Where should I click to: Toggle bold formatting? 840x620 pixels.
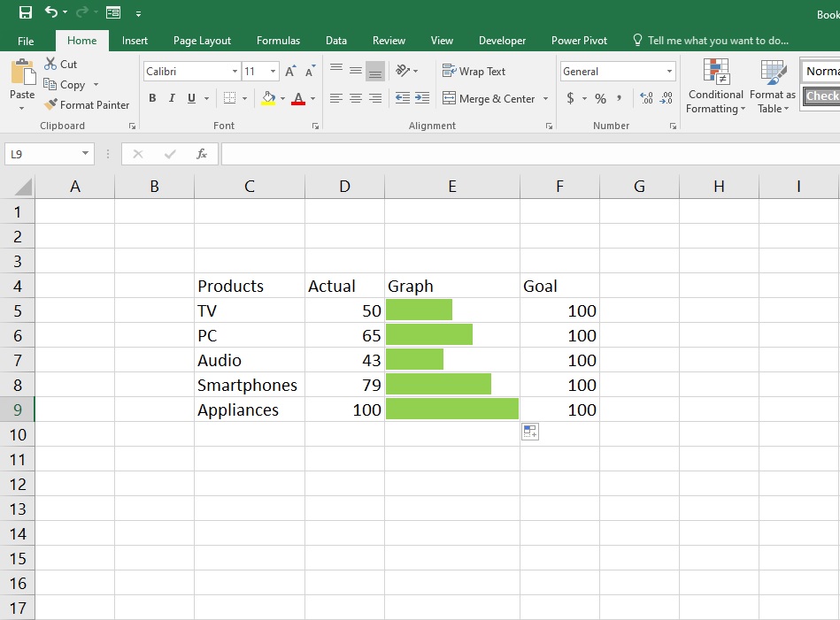[151, 98]
